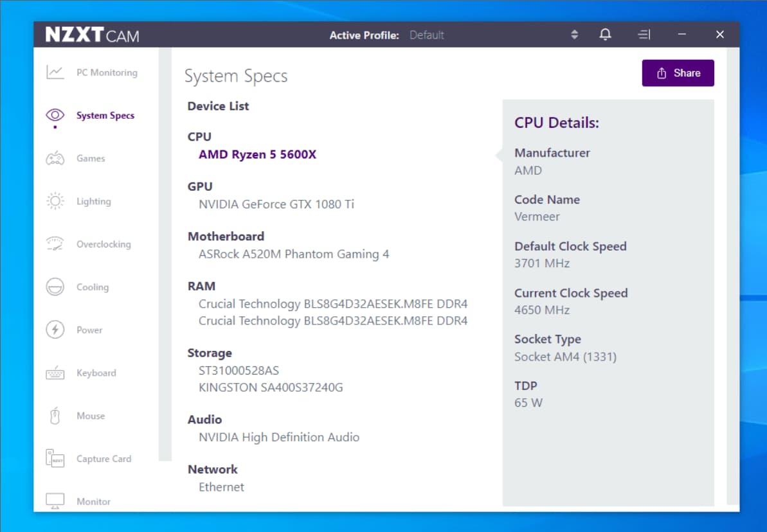Viewport: 767px width, 532px height.
Task: Close the NZXT CAM window
Action: pyautogui.click(x=719, y=34)
